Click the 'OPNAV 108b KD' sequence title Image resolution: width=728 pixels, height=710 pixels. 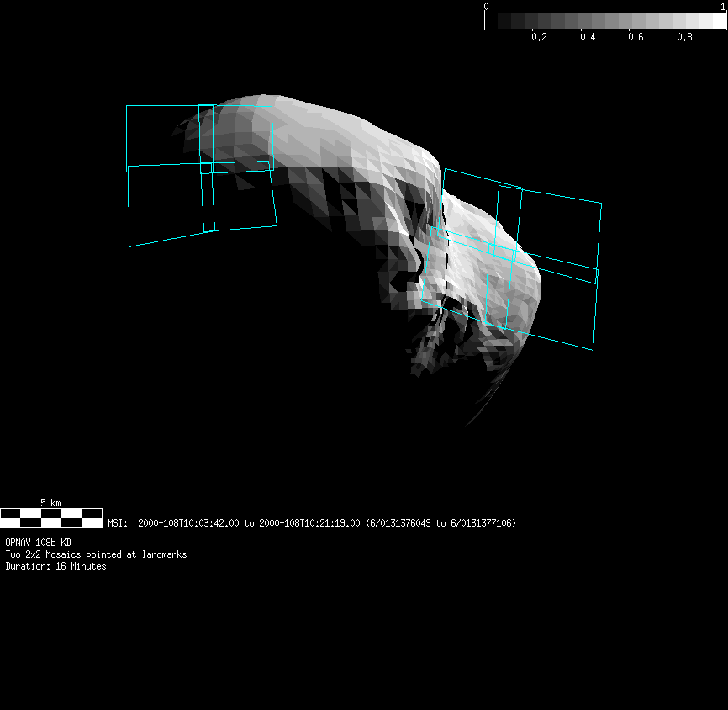pos(38,543)
